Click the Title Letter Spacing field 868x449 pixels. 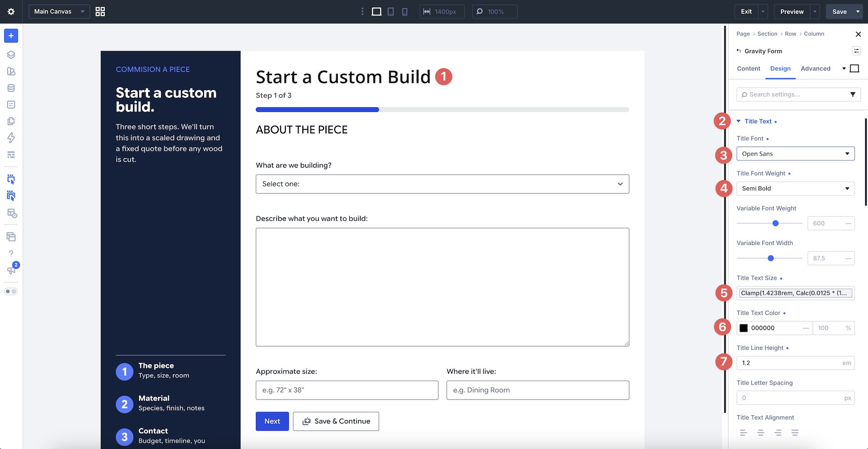tap(796, 398)
